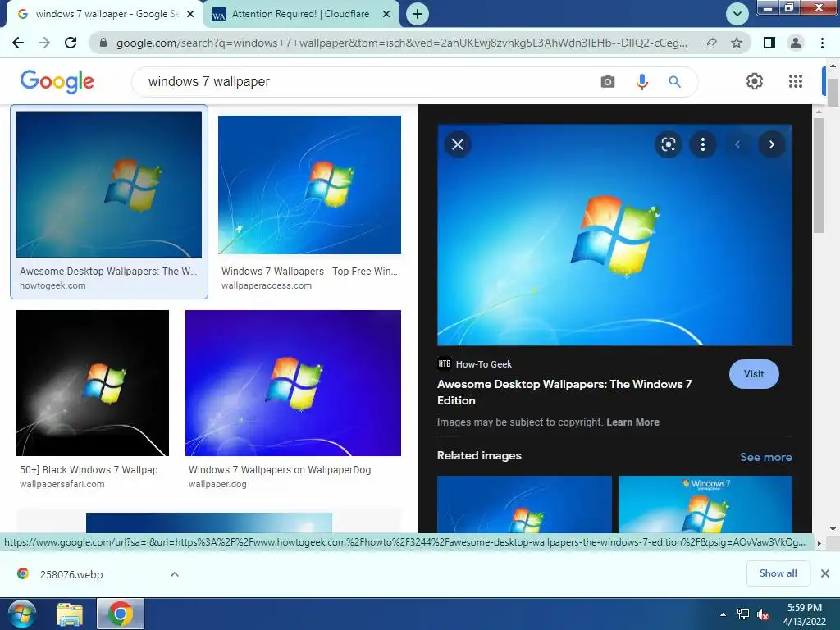The image size is (840, 630).
Task: Open new tab with plus button
Action: tap(418, 14)
